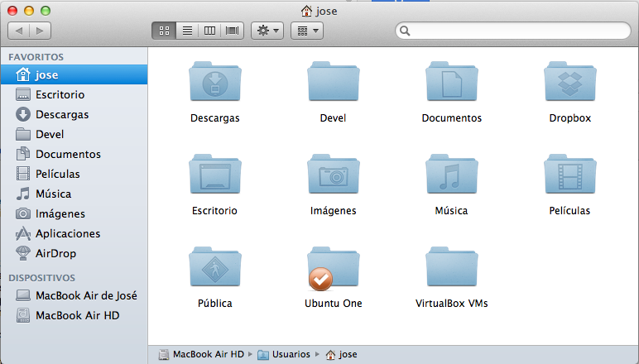Select the Ubuntu One folder
The width and height of the screenshot is (639, 364).
(333, 268)
